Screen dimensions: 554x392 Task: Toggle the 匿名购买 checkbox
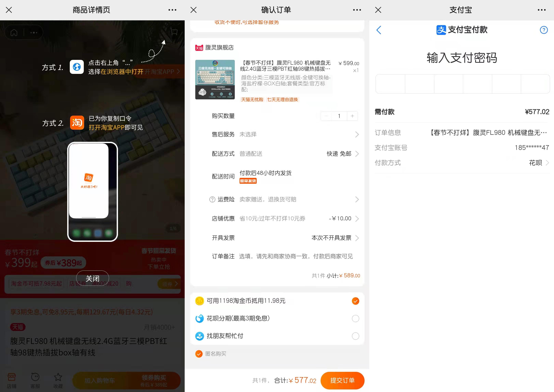(x=199, y=354)
